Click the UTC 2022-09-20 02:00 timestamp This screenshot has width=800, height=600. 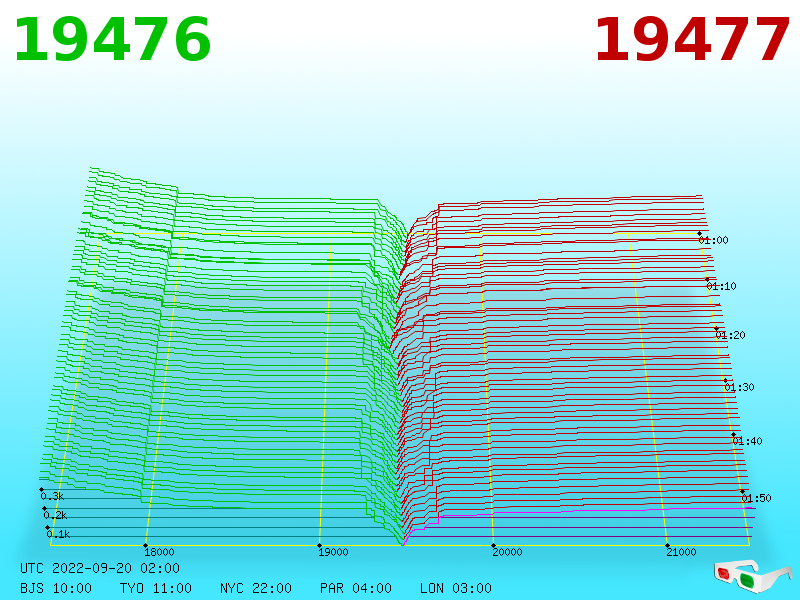(x=100, y=568)
